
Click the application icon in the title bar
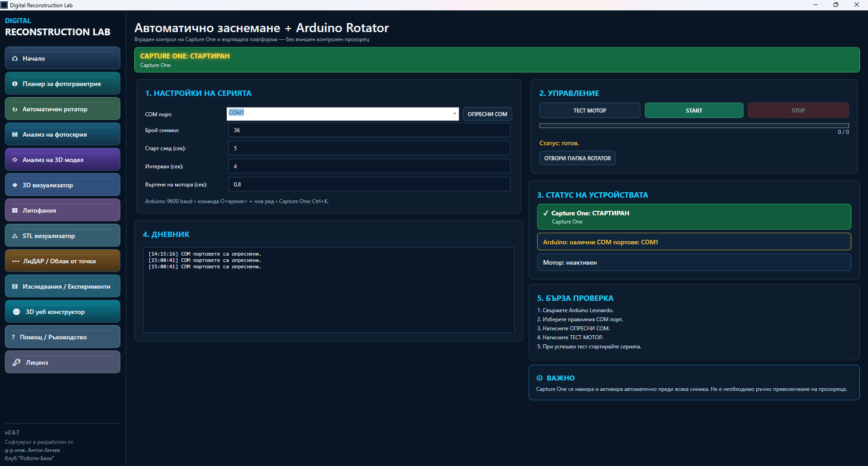point(5,5)
